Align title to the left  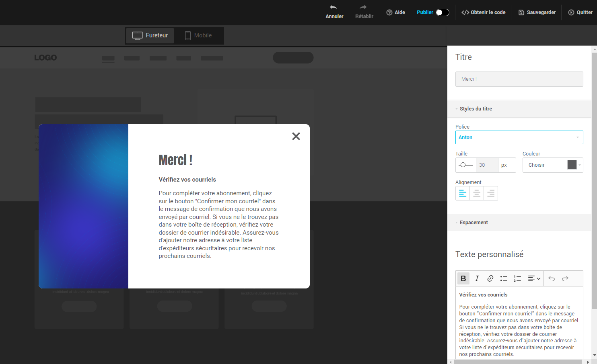[x=463, y=194]
